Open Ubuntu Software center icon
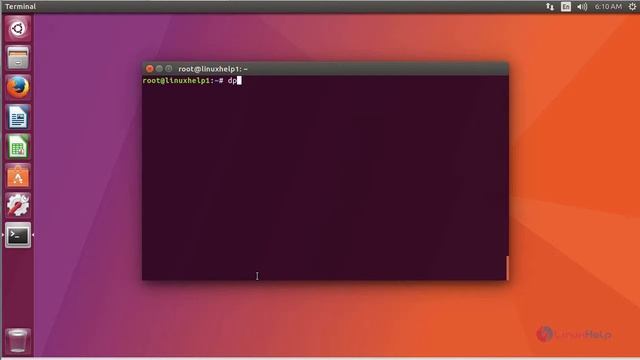 pyautogui.click(x=18, y=176)
